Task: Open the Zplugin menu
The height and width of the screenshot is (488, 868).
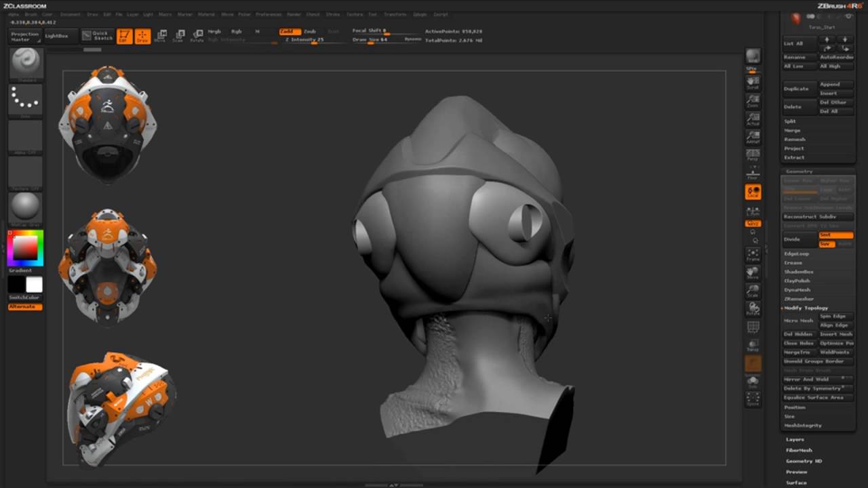Action: coord(420,14)
